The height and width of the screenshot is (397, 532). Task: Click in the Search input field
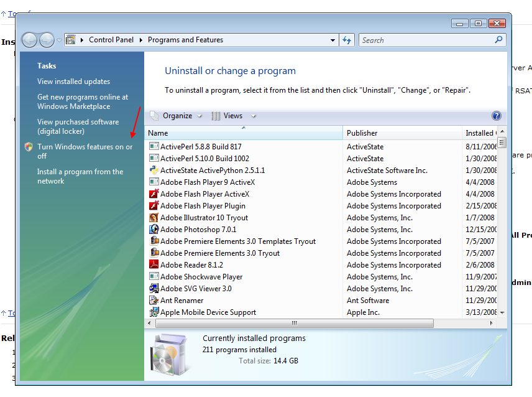coord(427,40)
